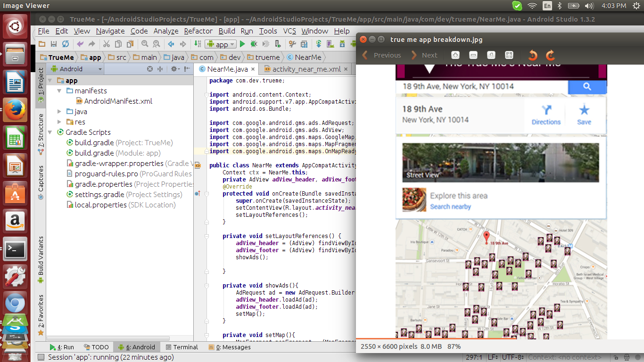Click the AVD Manager icon
This screenshot has width=644, height=362.
click(330, 44)
